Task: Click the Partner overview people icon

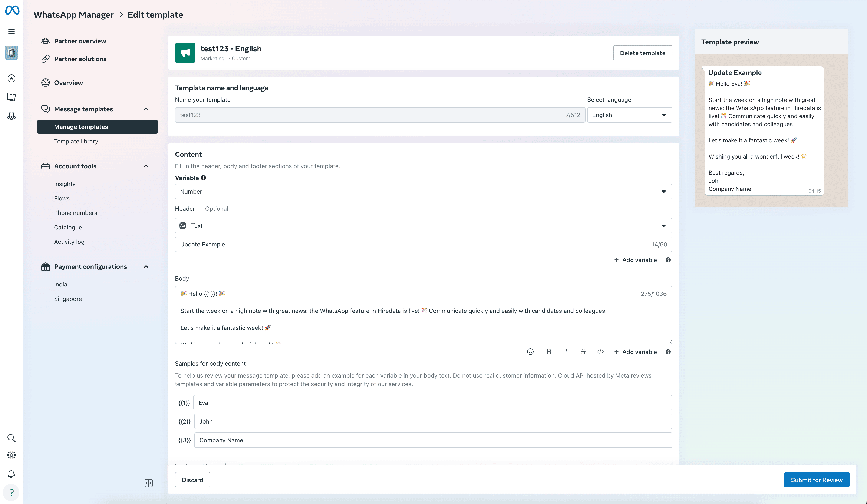Action: pos(45,41)
